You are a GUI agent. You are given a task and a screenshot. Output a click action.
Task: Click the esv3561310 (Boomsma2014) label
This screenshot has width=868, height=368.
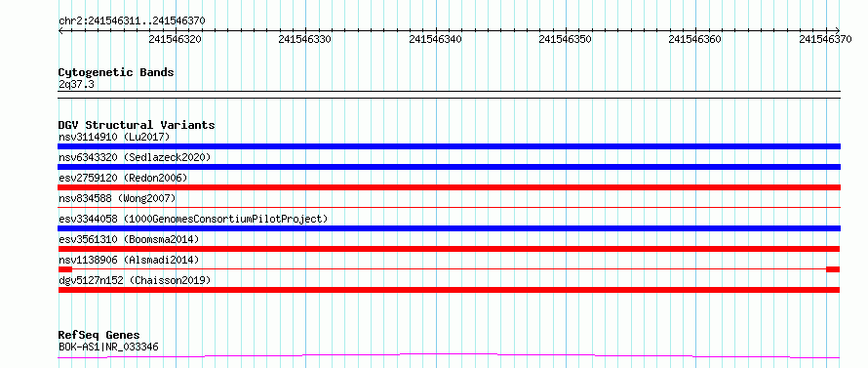click(x=129, y=239)
